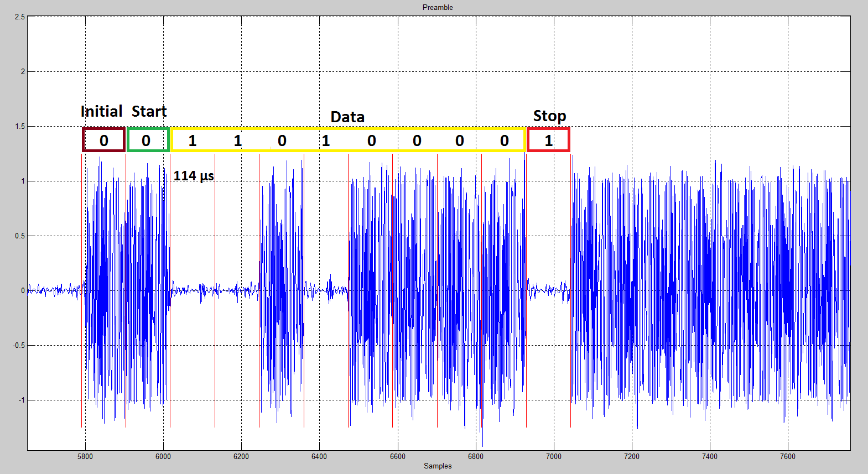
Task: Click the "Initial" label text
Action: (101, 111)
